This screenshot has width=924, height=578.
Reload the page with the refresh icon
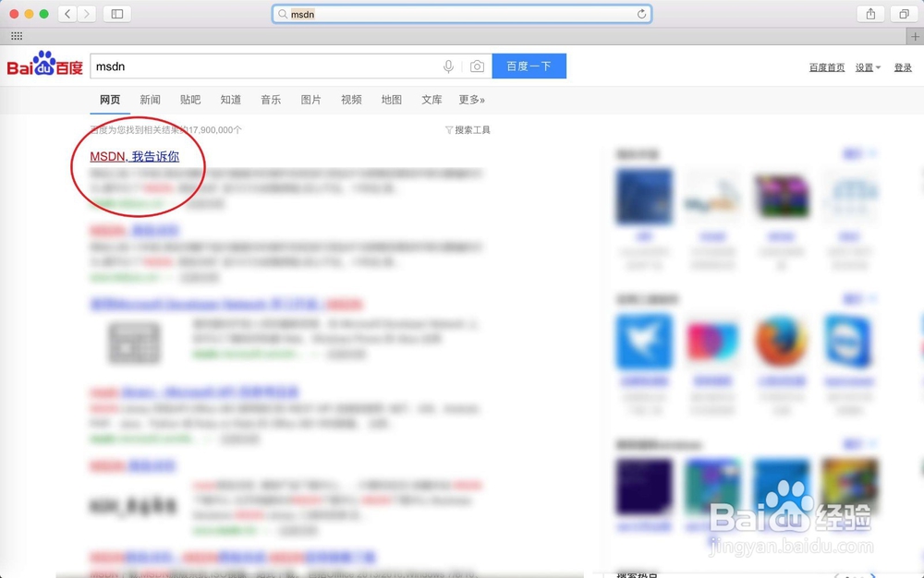pos(642,14)
